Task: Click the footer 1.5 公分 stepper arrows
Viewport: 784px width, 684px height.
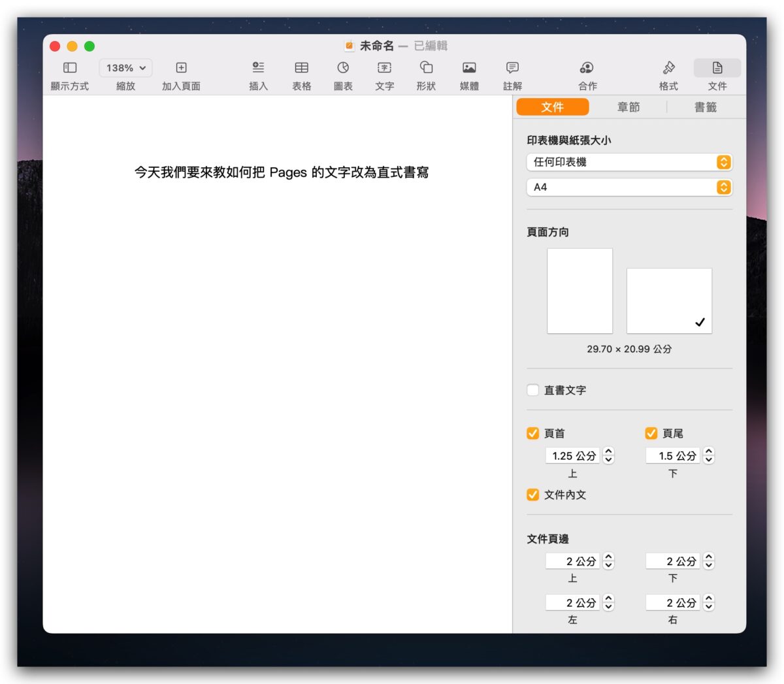Action: 709,455
